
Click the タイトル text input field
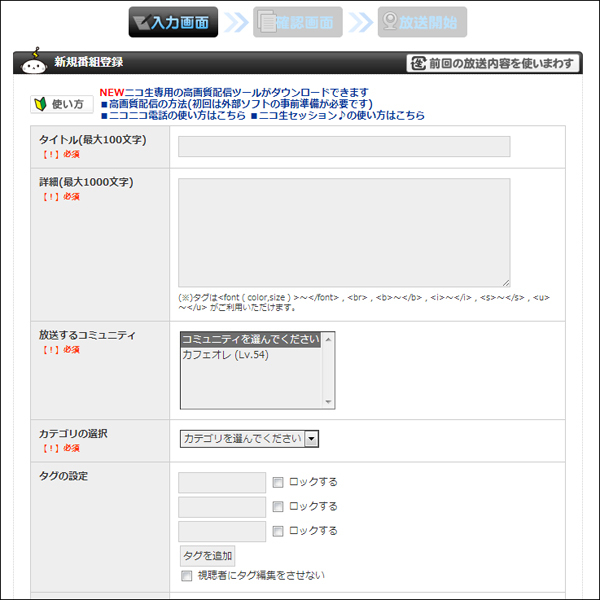tap(344, 147)
